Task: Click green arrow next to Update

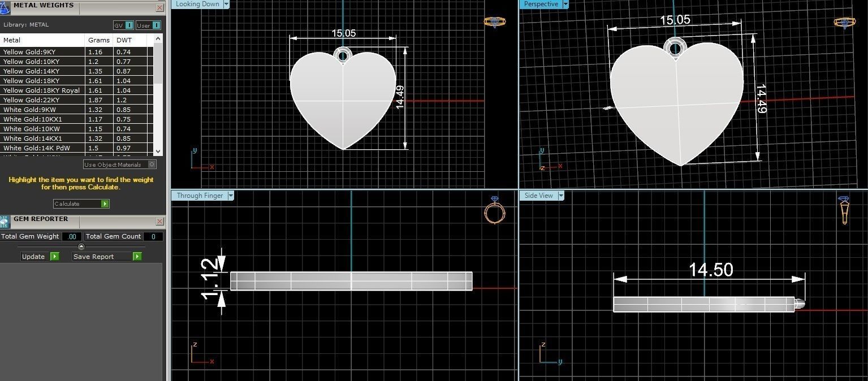Action: tap(54, 257)
